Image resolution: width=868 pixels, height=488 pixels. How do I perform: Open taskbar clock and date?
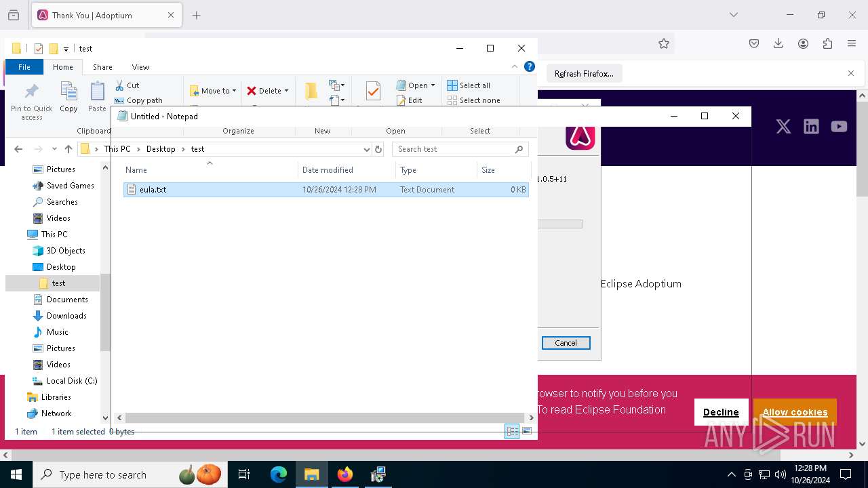pyautogui.click(x=810, y=474)
